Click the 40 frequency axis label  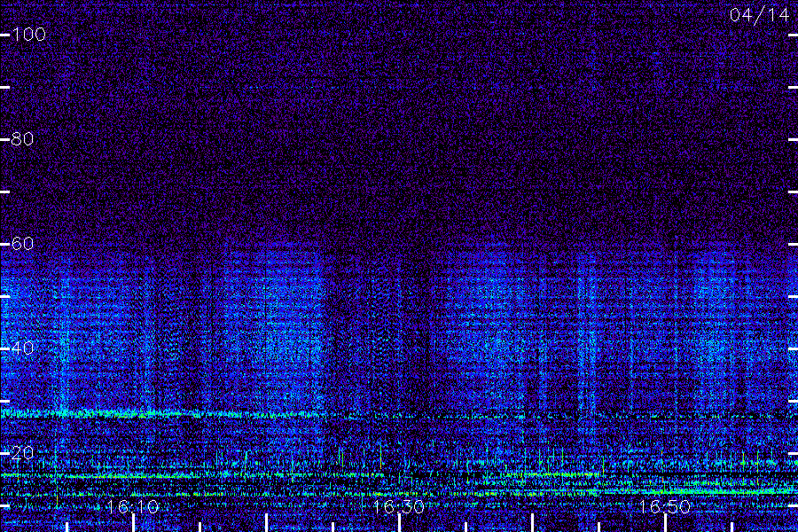pos(22,348)
